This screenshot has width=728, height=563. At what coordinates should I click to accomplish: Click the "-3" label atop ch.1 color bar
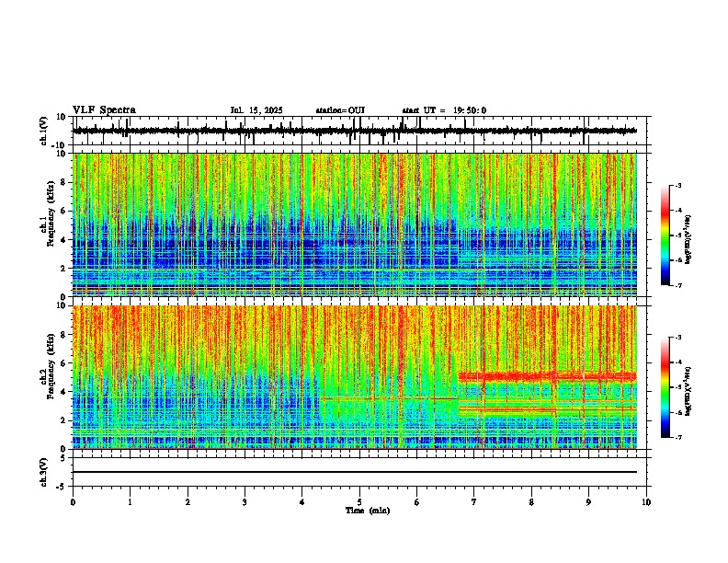pos(677,185)
